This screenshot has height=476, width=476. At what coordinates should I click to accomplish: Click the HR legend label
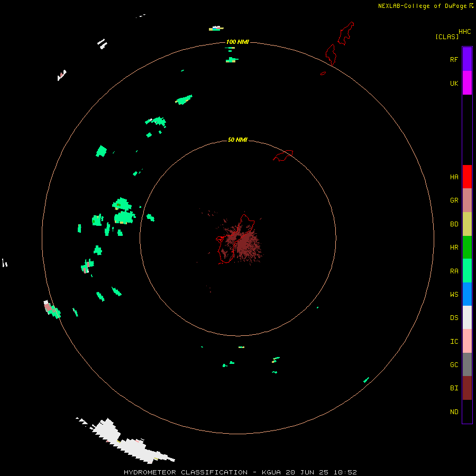coord(454,248)
